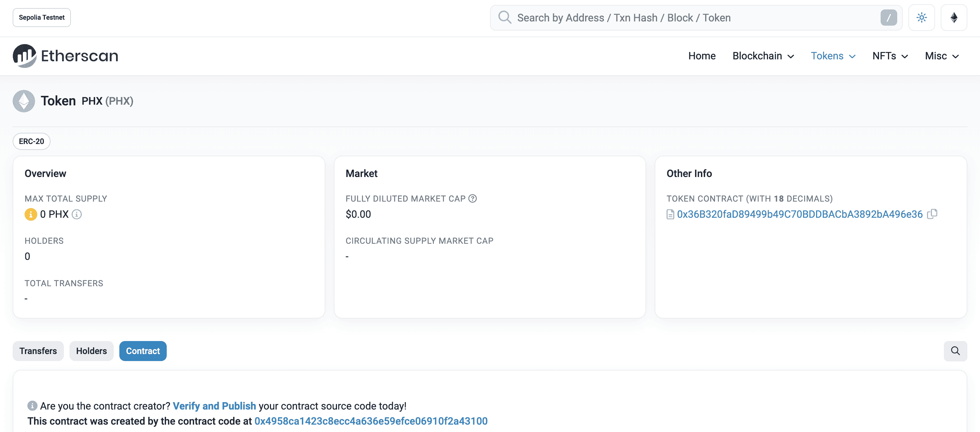Click the ERC-20 badge
980x432 pixels.
tap(32, 141)
